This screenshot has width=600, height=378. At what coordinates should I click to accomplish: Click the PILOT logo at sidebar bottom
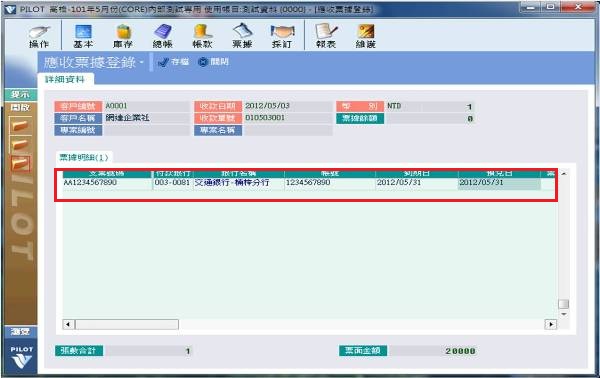(x=21, y=358)
